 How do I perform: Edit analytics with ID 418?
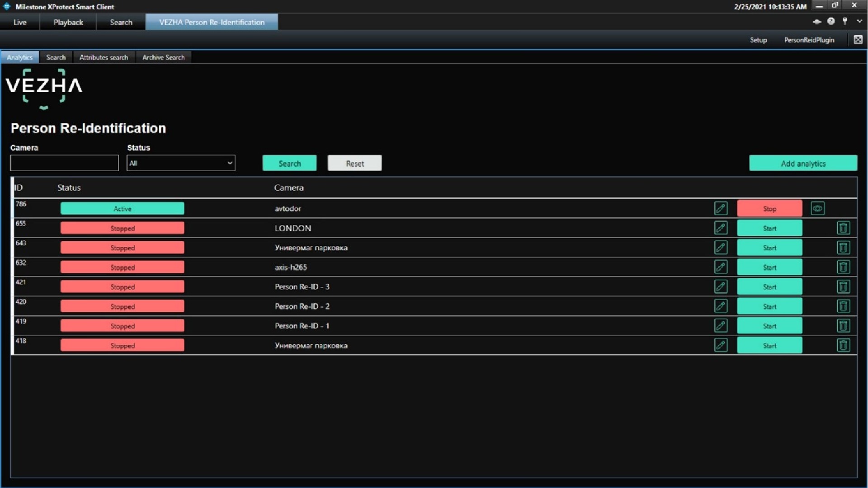721,345
